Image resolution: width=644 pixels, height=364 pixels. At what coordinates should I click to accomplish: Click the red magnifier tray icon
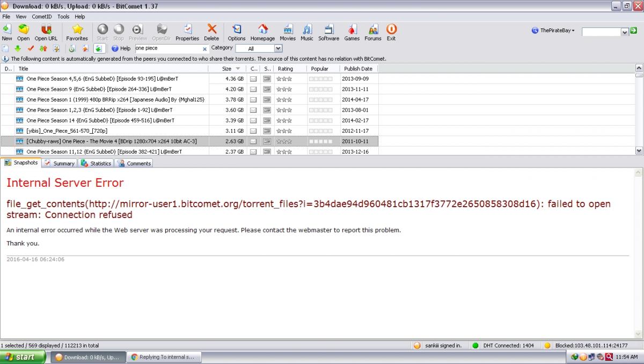pos(609,357)
